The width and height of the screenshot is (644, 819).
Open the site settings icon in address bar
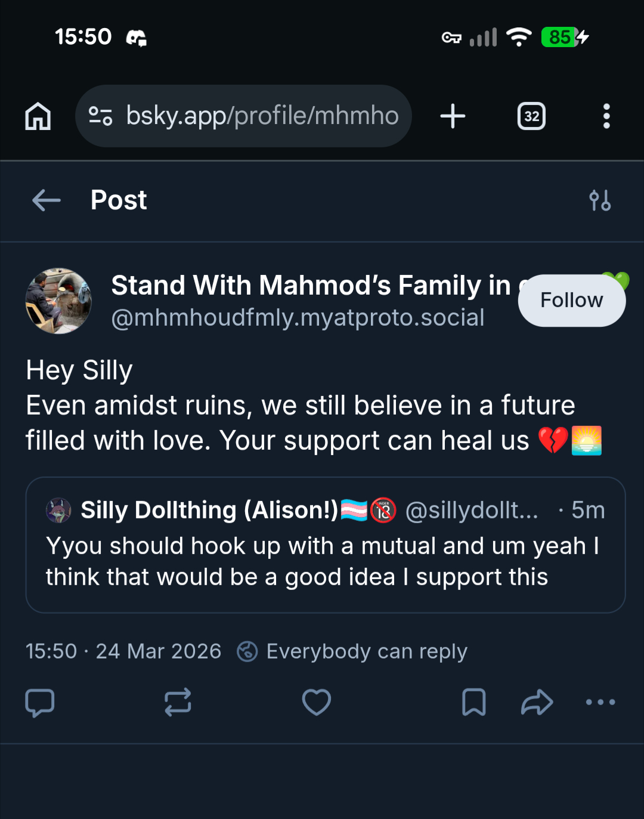(x=100, y=116)
